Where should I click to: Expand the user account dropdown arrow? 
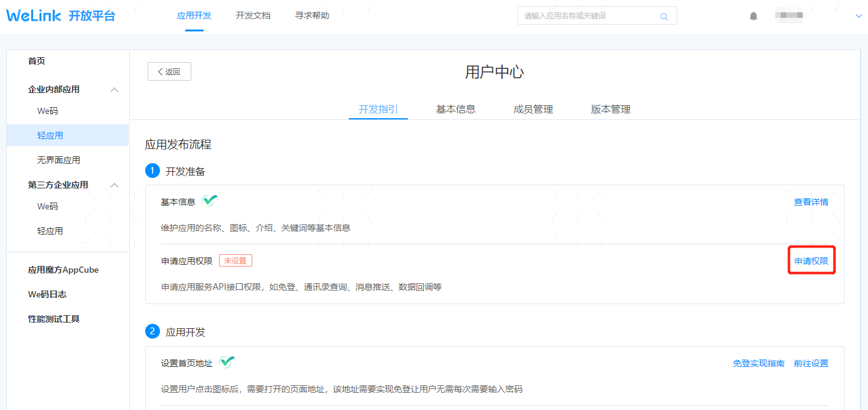[859, 16]
